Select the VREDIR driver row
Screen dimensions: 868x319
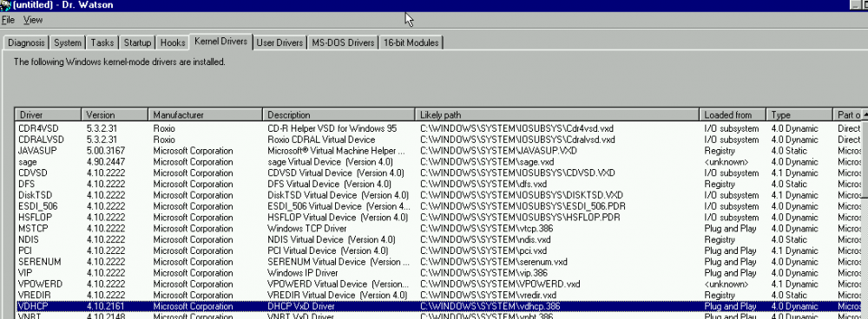pyautogui.click(x=437, y=296)
